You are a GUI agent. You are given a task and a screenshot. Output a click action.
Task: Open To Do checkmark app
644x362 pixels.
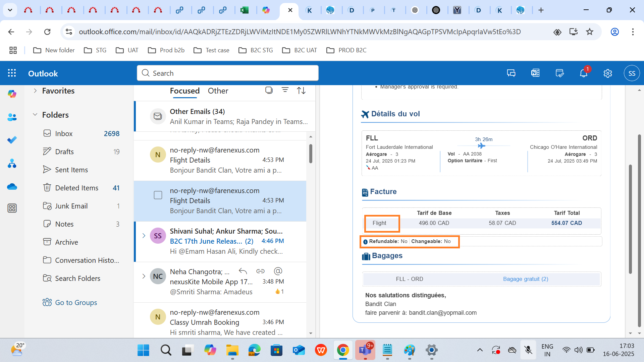pyautogui.click(x=12, y=140)
